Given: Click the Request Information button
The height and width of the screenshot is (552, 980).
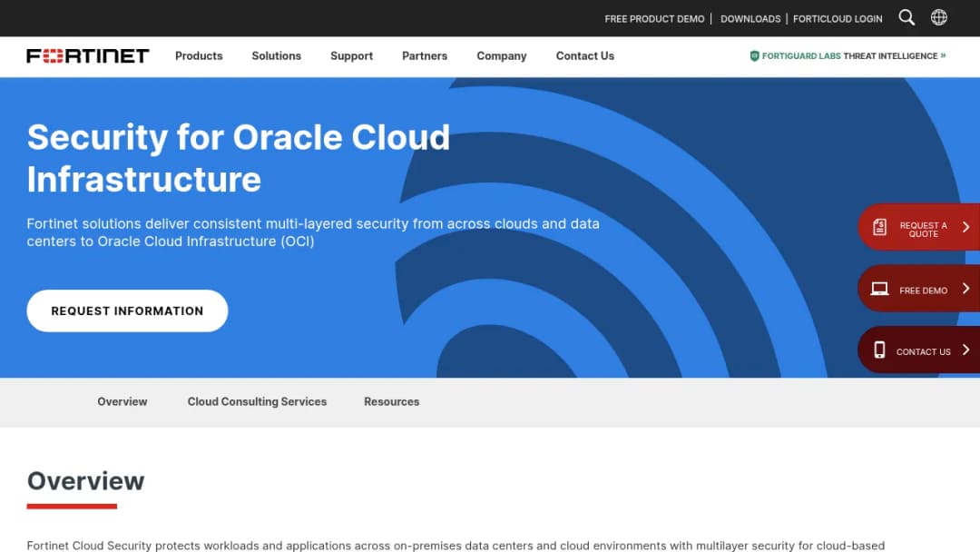Looking at the screenshot, I should (127, 310).
